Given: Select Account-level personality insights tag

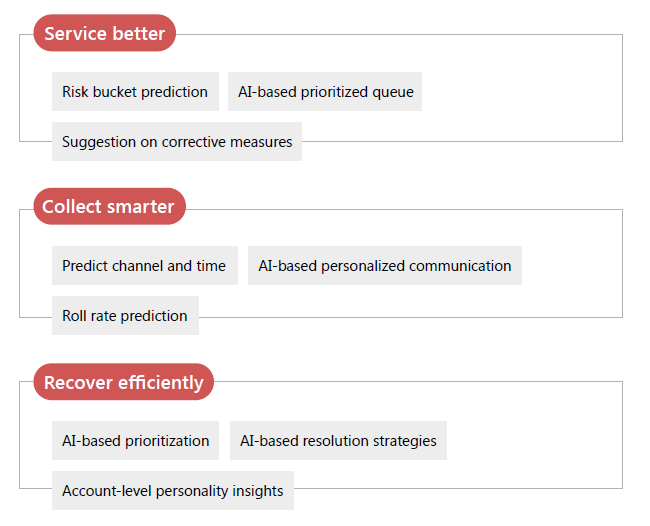Looking at the screenshot, I should [x=173, y=490].
